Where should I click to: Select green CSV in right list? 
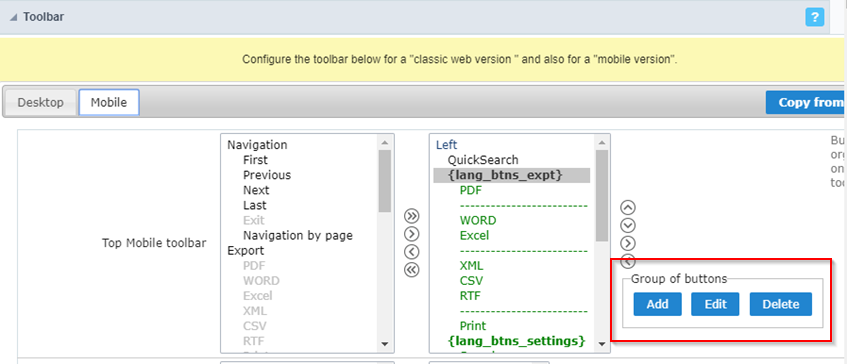click(472, 281)
